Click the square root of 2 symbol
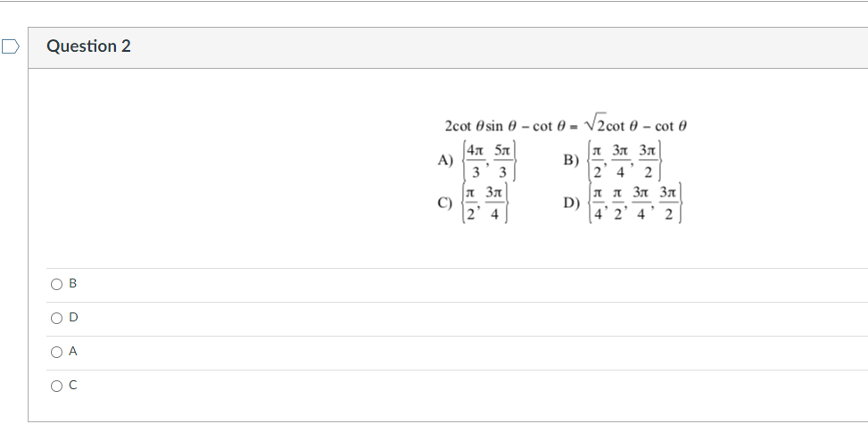Screen dimensions: 868x433 point(595,122)
